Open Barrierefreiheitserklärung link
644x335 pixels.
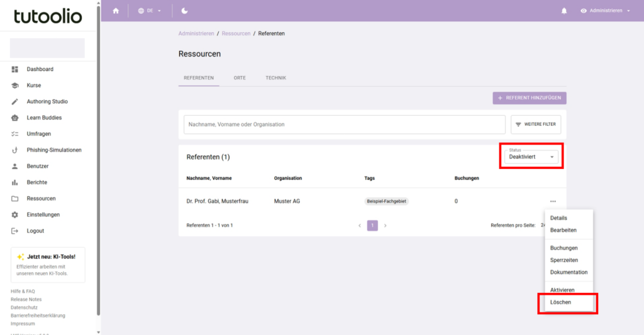pos(38,316)
